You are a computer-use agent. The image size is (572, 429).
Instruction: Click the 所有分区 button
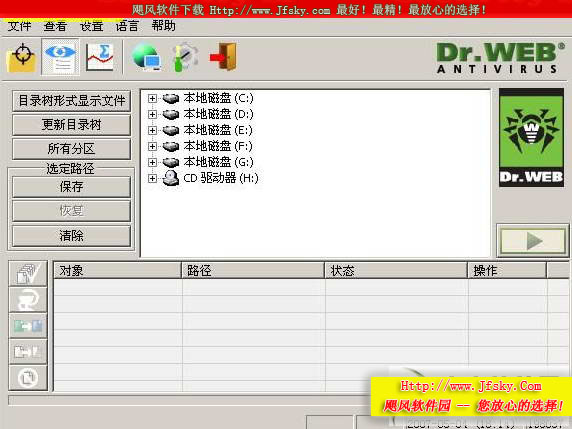(72, 149)
